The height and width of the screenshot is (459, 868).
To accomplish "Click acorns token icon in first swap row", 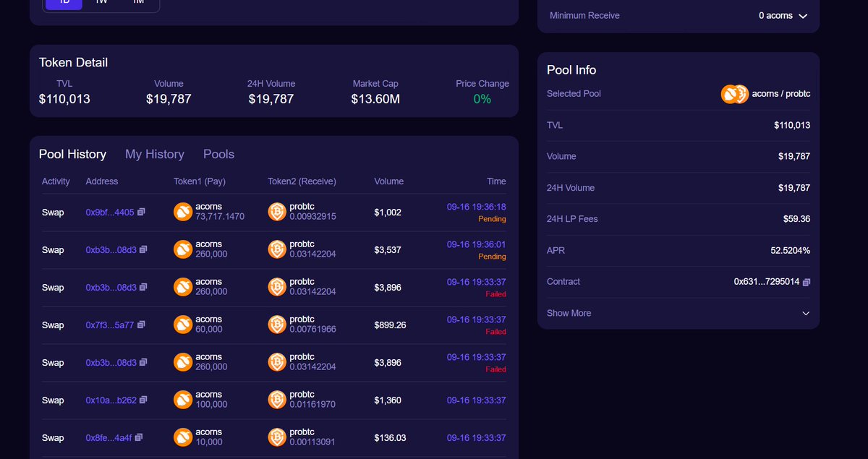I will (183, 212).
